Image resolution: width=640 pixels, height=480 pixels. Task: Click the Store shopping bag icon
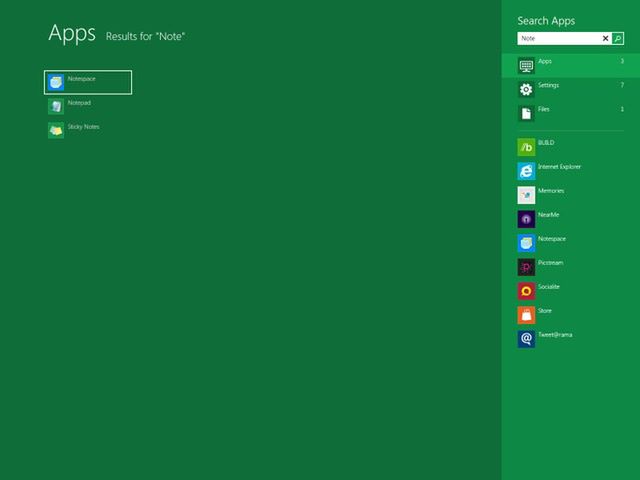coord(526,315)
